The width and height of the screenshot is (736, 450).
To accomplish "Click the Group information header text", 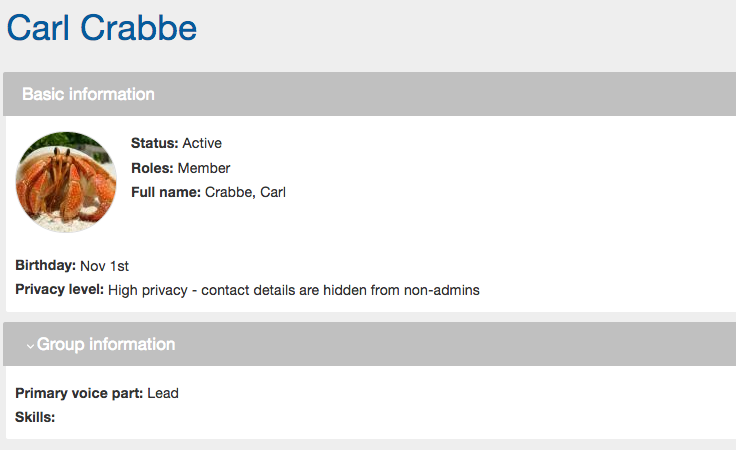I will (106, 344).
